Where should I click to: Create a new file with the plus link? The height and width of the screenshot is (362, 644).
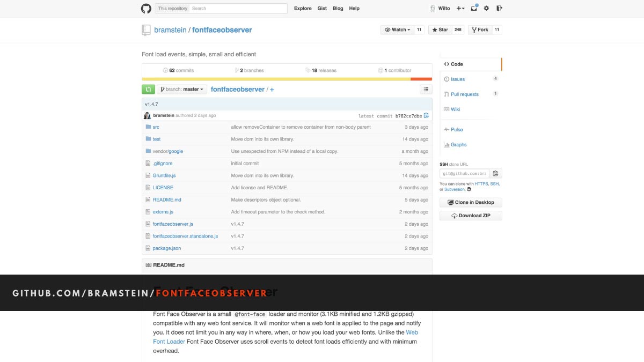(272, 90)
